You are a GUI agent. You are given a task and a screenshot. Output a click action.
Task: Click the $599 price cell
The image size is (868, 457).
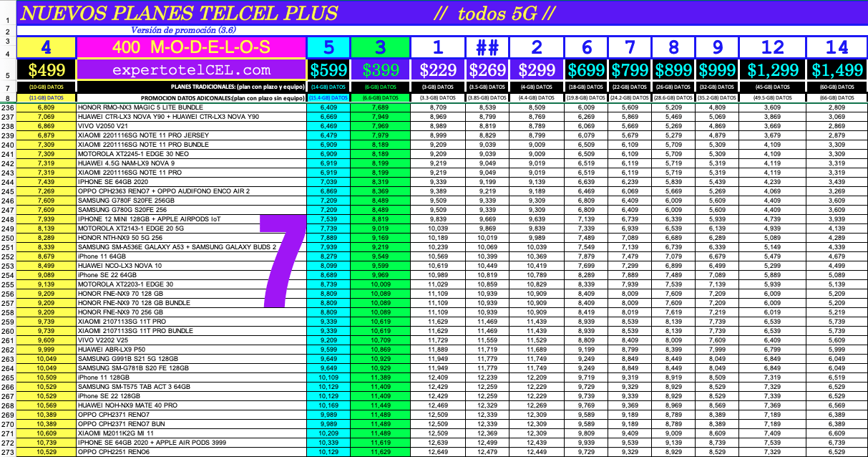[328, 70]
